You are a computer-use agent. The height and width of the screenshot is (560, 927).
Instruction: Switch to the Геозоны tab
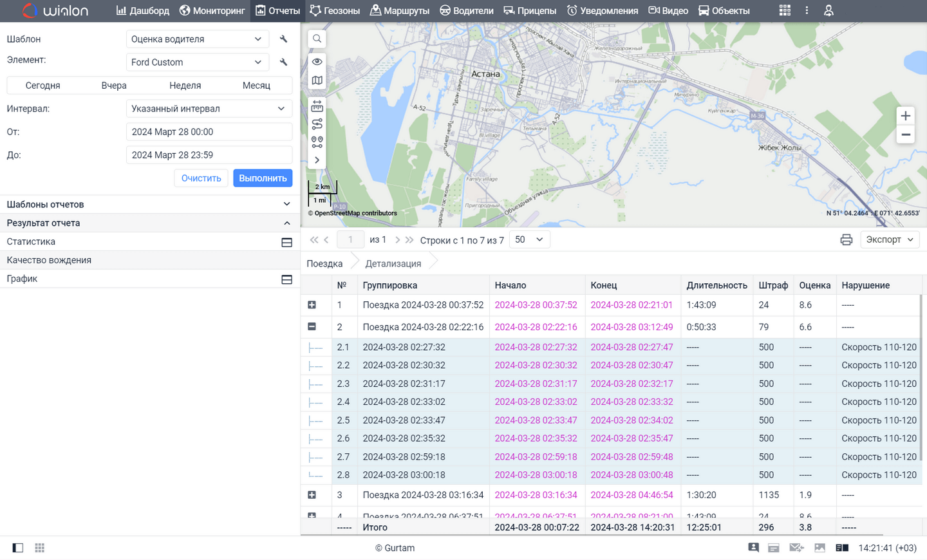pyautogui.click(x=335, y=10)
